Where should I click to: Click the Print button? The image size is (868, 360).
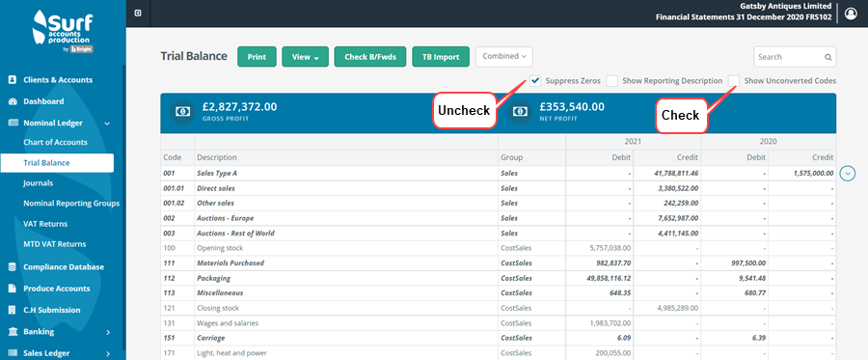[x=257, y=57]
